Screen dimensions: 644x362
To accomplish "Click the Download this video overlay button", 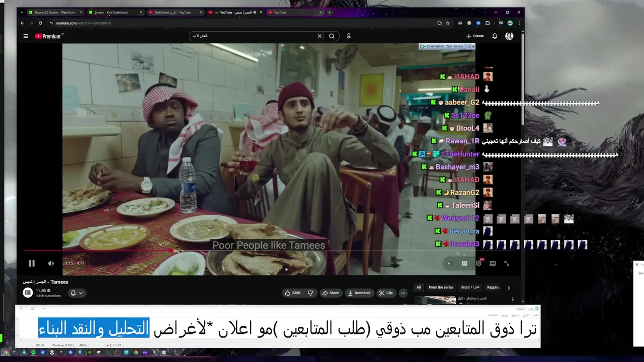I will click(x=443, y=46).
